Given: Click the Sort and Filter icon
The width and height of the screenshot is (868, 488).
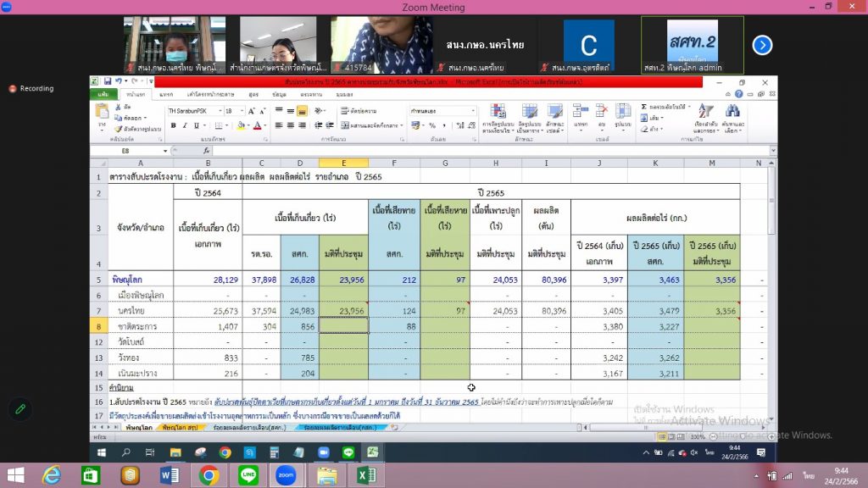Looking at the screenshot, I should coord(704,119).
